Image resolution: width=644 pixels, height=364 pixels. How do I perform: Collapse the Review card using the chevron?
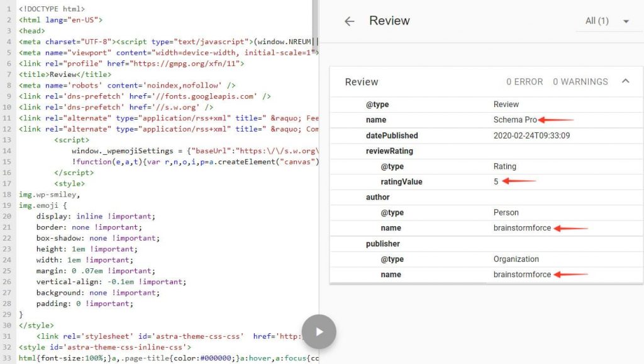tap(626, 81)
